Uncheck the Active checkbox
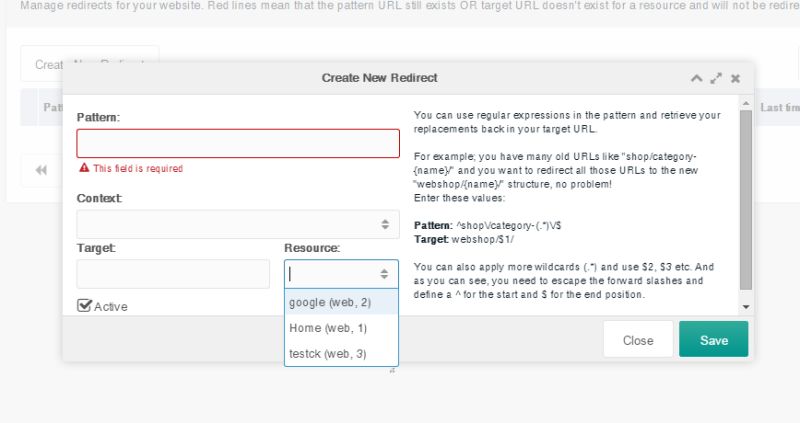The width and height of the screenshot is (800, 423). tap(84, 306)
